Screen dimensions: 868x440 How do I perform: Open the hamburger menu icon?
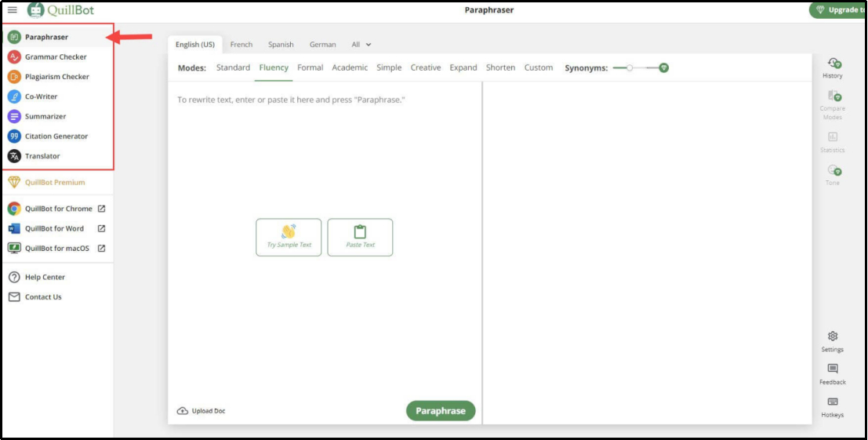12,10
